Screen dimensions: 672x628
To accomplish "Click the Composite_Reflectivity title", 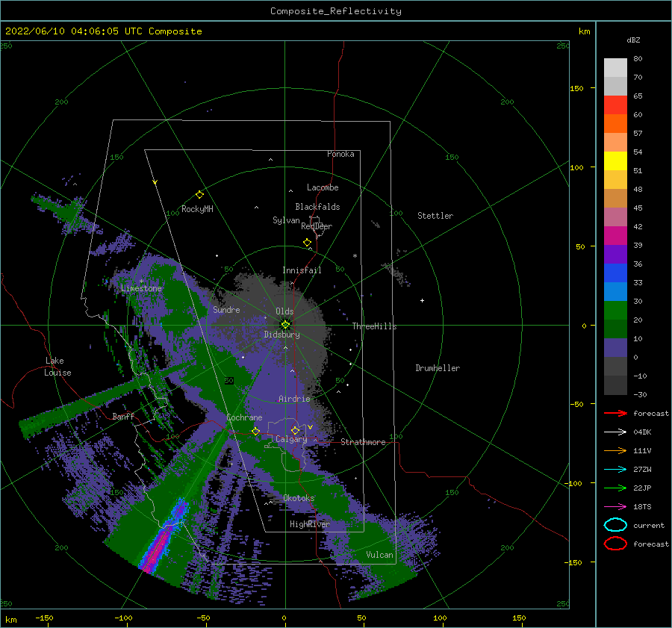I will point(336,11).
